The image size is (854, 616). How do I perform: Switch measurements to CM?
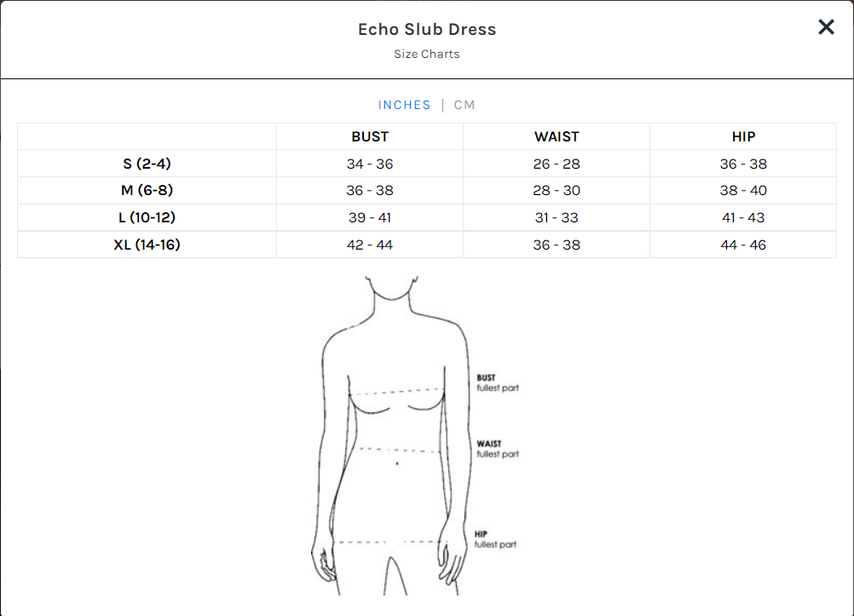(465, 105)
